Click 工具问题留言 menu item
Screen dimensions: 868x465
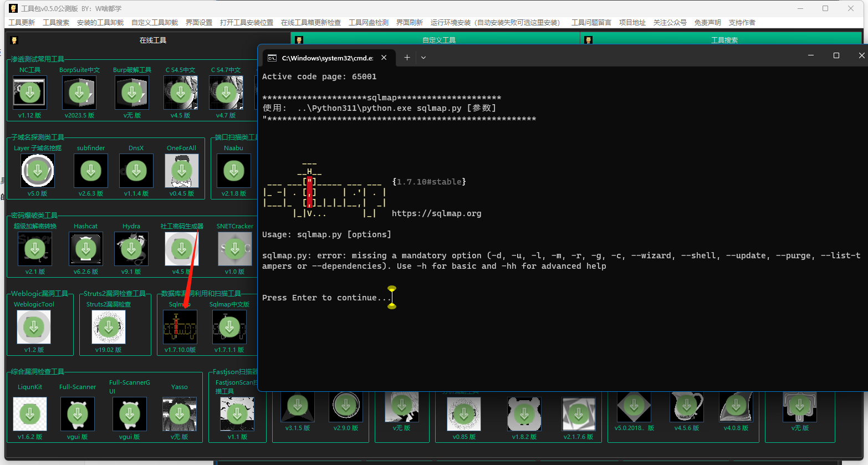(591, 23)
